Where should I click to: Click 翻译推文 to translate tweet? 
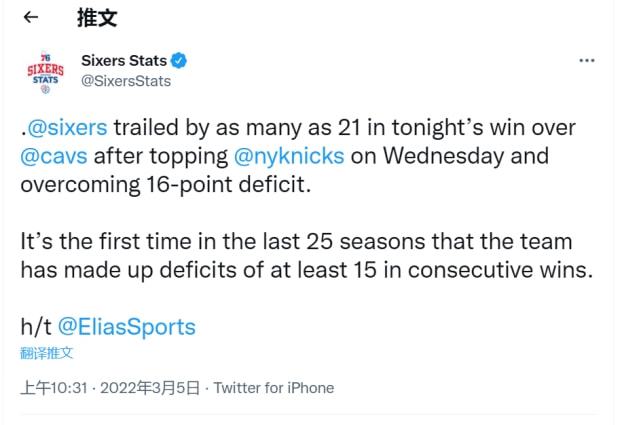tap(46, 353)
